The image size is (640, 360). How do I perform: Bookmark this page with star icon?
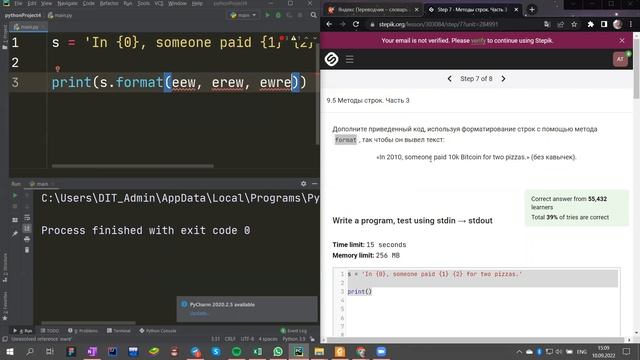[x=574, y=24]
